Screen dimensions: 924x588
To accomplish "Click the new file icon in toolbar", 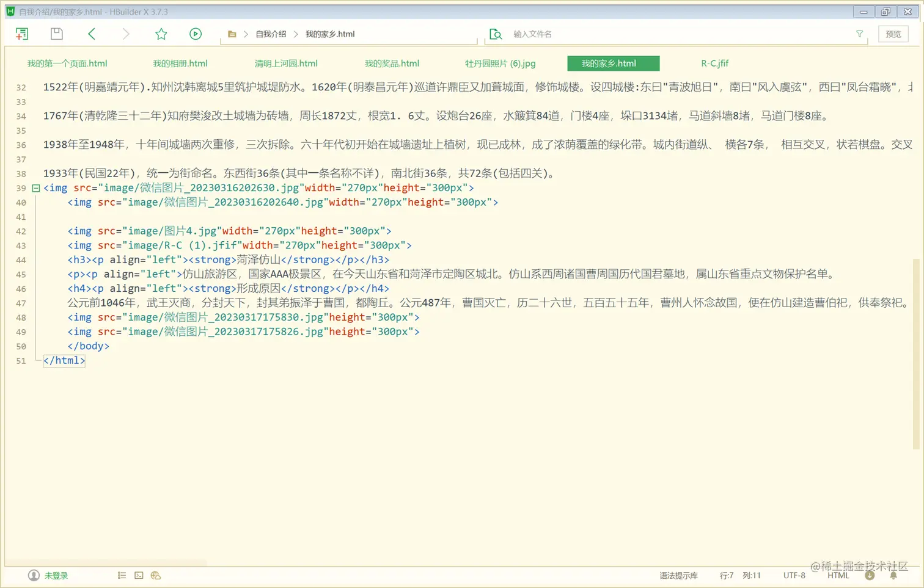I will point(22,34).
